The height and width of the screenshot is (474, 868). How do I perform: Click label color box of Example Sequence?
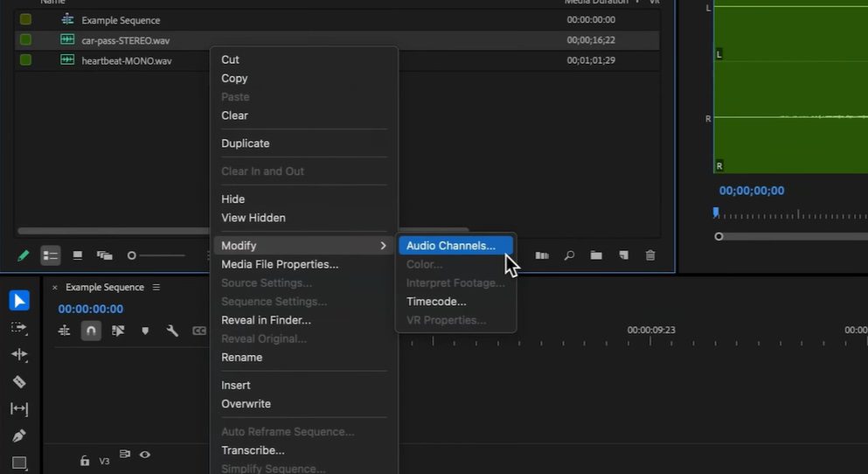(25, 19)
